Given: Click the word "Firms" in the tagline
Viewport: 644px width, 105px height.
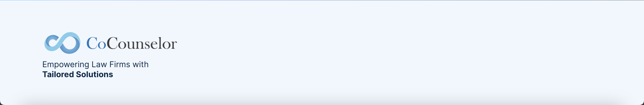Looking at the screenshot, I should point(120,64).
